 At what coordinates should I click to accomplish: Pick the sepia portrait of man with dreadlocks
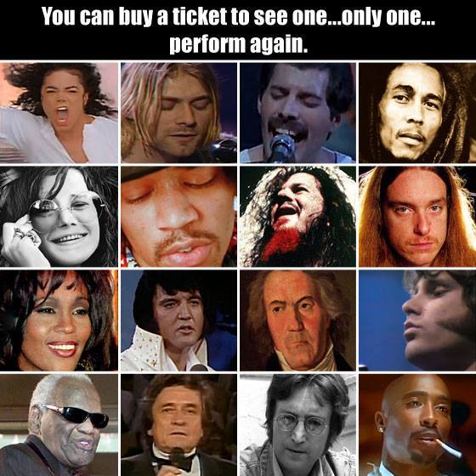click(417, 112)
